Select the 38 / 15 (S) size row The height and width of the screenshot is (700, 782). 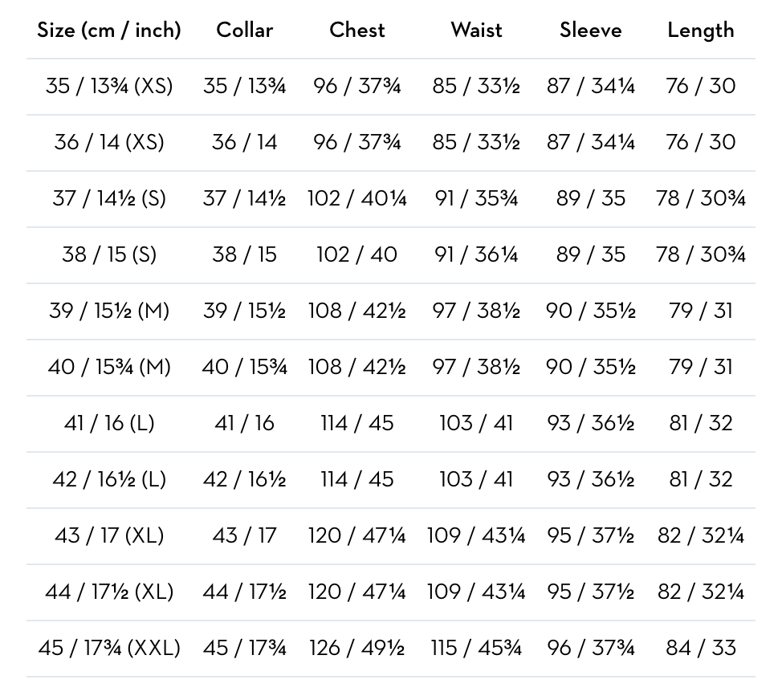391,255
